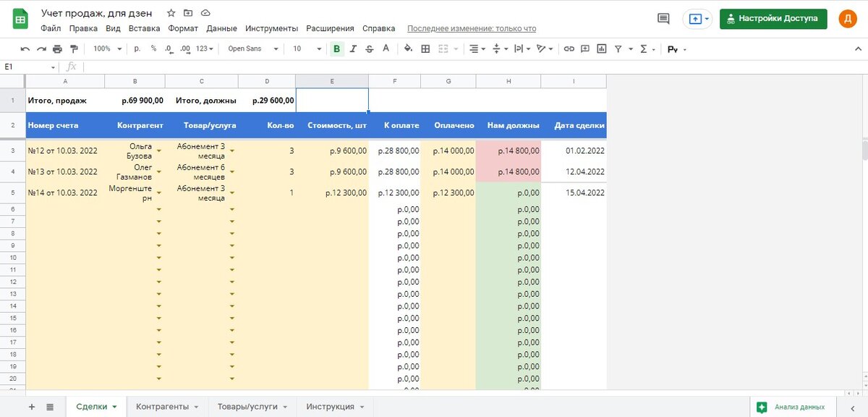This screenshot has height=417, width=868.
Task: Open the borders tool
Action: (x=425, y=49)
